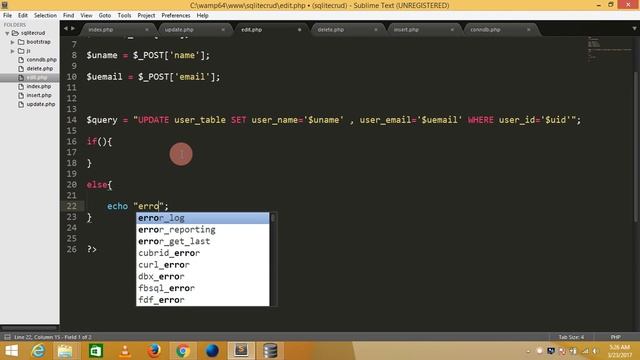Close the index.php tab
Screen dimensions: 640x360
[x=147, y=29]
